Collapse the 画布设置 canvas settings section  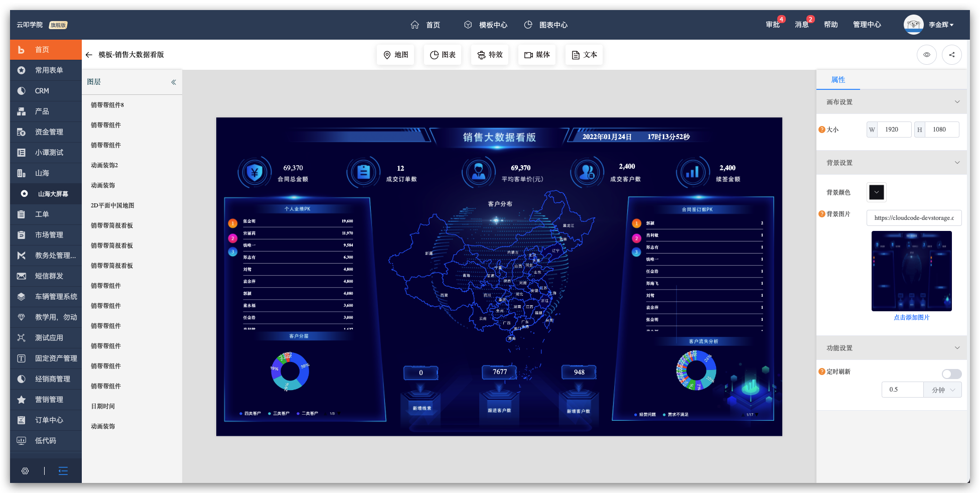(x=957, y=102)
